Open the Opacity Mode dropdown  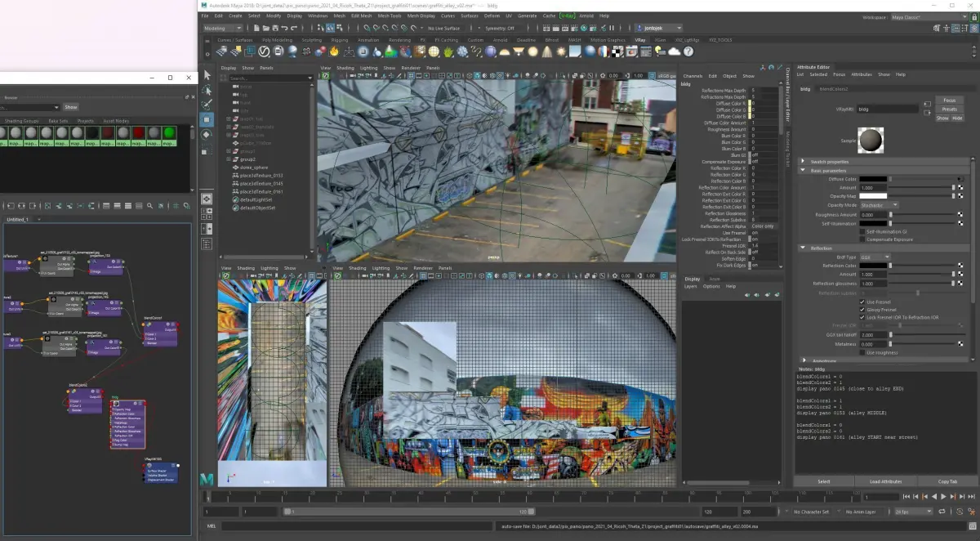point(879,205)
